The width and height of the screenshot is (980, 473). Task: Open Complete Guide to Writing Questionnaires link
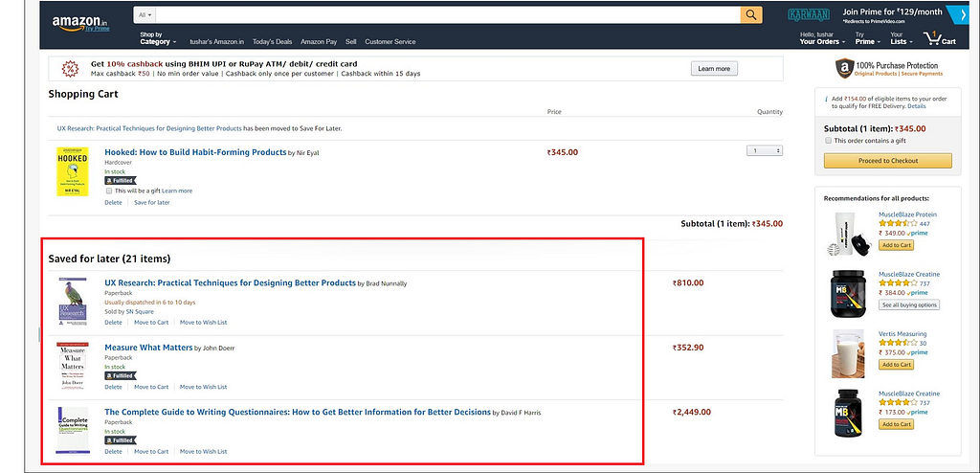point(298,412)
